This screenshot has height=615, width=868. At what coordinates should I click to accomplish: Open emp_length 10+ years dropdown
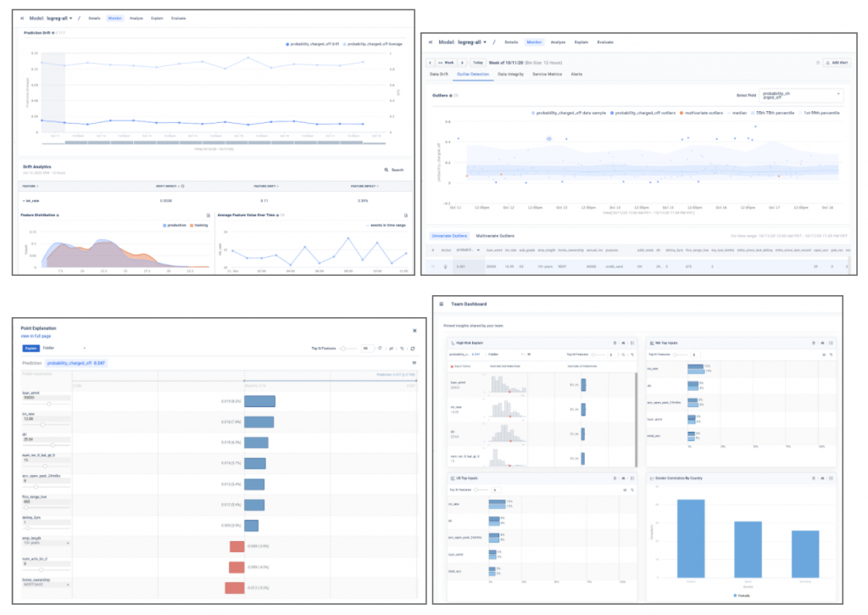[46, 543]
